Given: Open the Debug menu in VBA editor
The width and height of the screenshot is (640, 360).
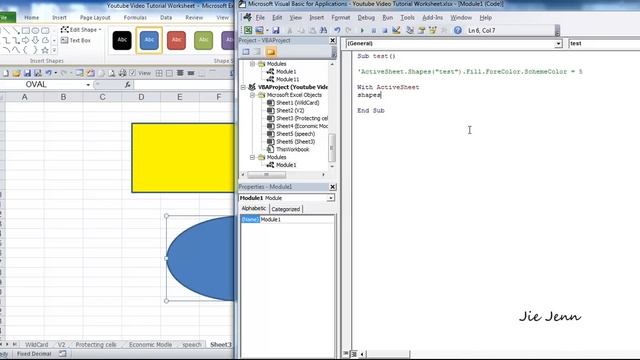Looking at the screenshot, I should pyautogui.click(x=366, y=18).
